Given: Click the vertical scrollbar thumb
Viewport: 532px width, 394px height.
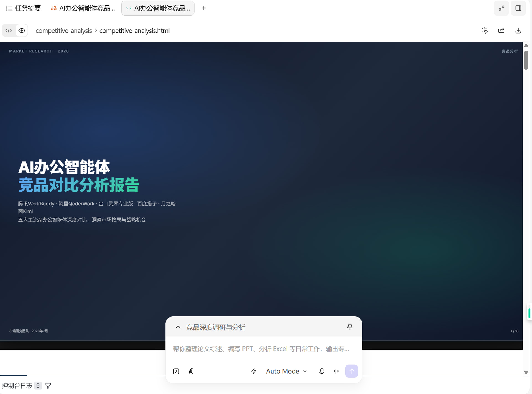Looking at the screenshot, I should 526,60.
